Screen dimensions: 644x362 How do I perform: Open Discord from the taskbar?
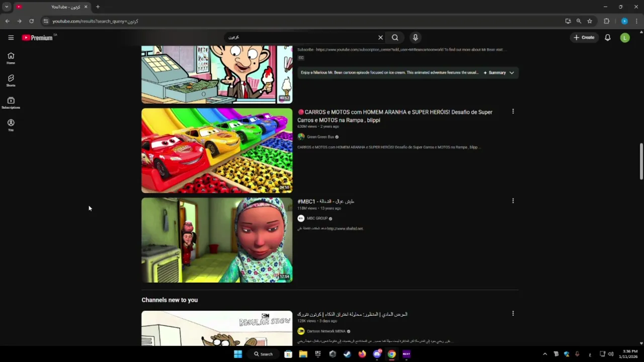(377, 354)
